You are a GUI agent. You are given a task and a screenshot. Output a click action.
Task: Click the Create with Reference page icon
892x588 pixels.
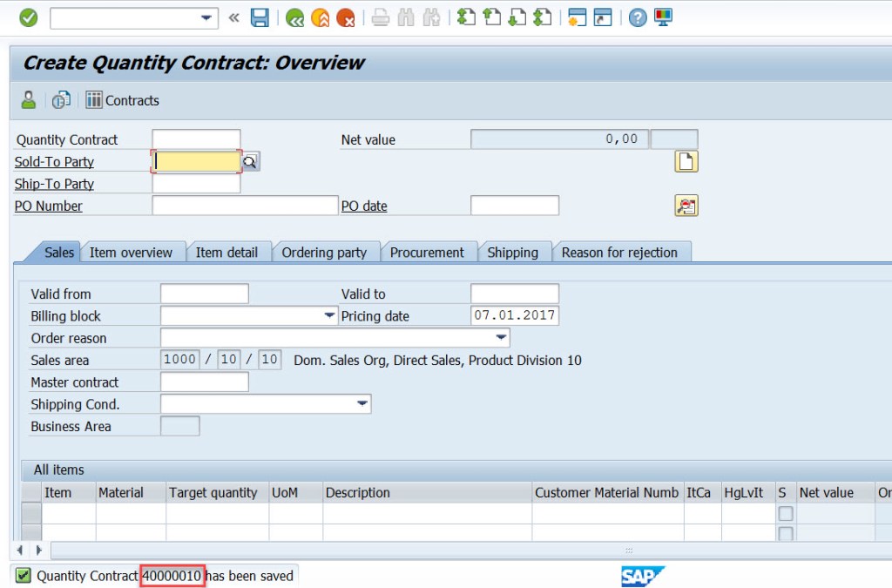(x=686, y=161)
